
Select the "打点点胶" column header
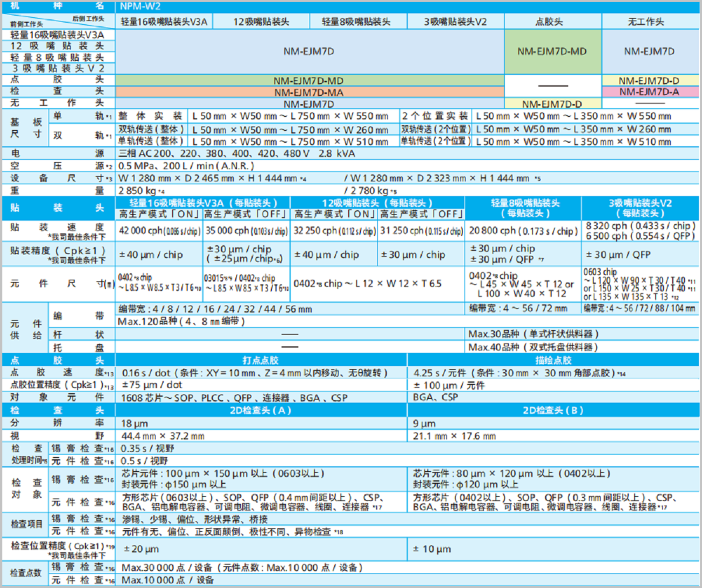[x=261, y=360]
